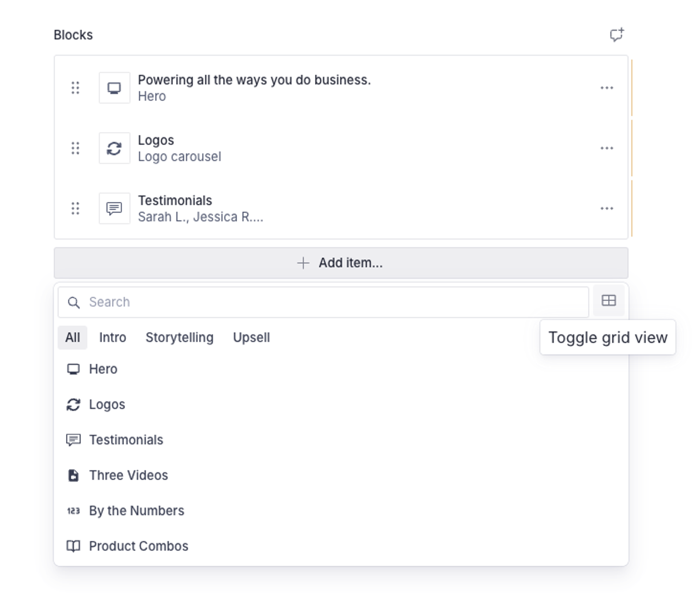Click the add comment icon beside Blocks
Screen dimensions: 700x606
click(617, 35)
